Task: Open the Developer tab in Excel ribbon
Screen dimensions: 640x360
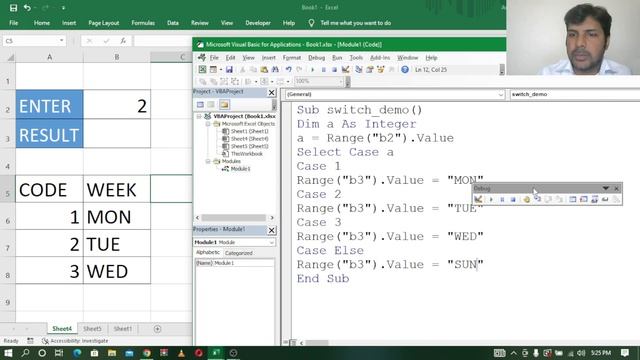Action: coord(258,23)
